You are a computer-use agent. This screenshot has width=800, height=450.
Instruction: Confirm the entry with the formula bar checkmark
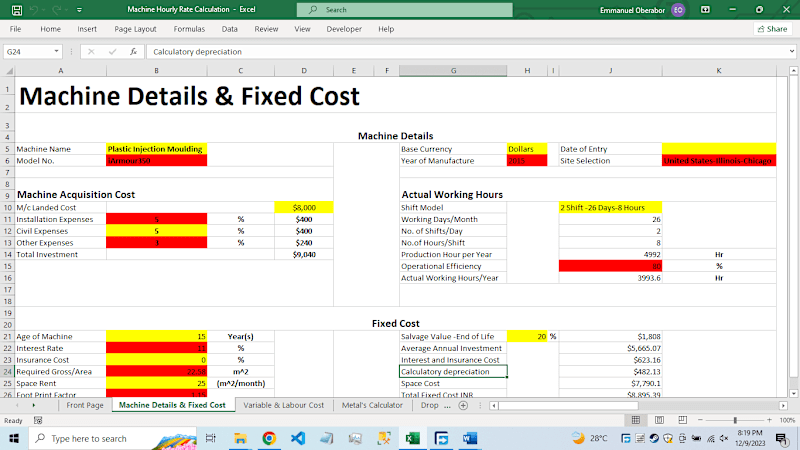coord(112,52)
